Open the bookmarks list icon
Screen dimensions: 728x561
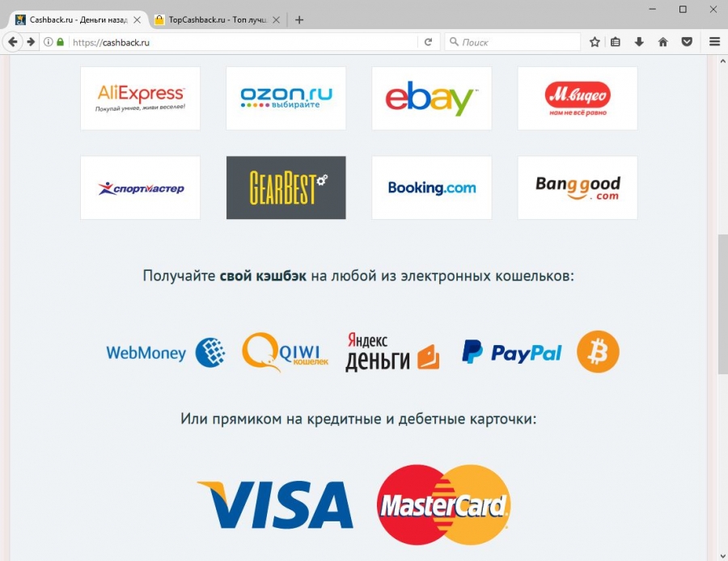coord(616,42)
